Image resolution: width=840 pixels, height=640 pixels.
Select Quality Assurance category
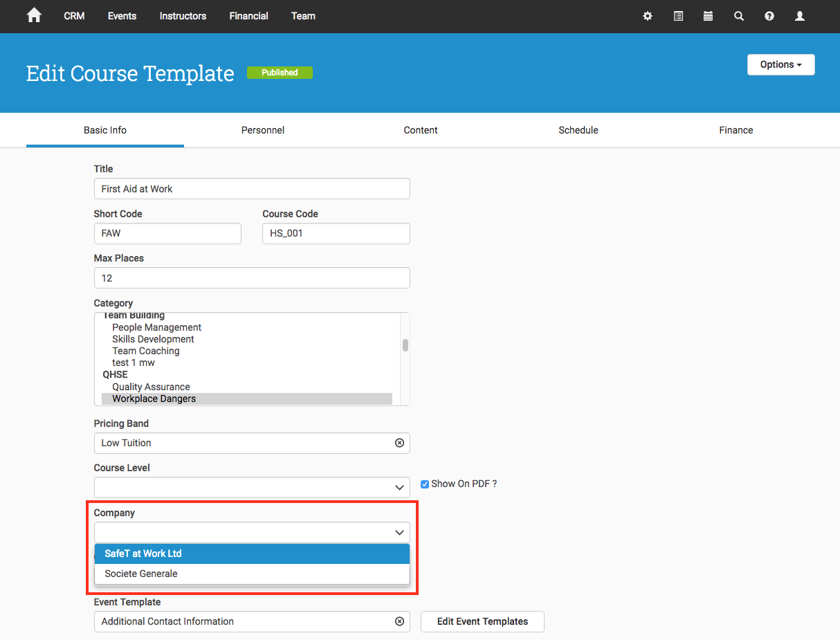(x=151, y=387)
